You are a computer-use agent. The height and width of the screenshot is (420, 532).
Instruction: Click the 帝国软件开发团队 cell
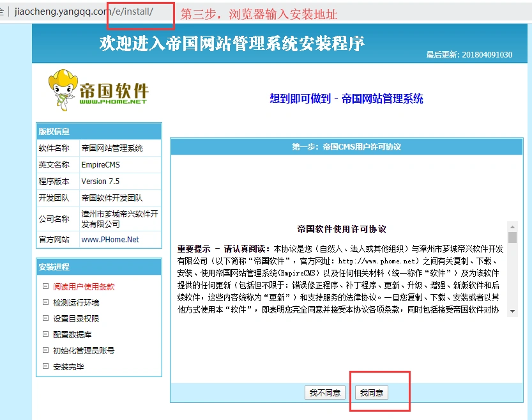coord(120,198)
